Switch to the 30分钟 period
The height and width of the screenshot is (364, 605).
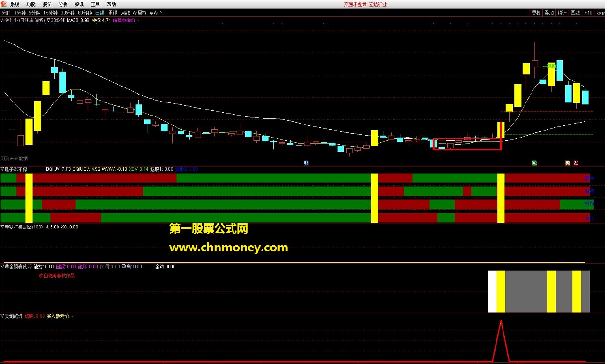pos(67,13)
